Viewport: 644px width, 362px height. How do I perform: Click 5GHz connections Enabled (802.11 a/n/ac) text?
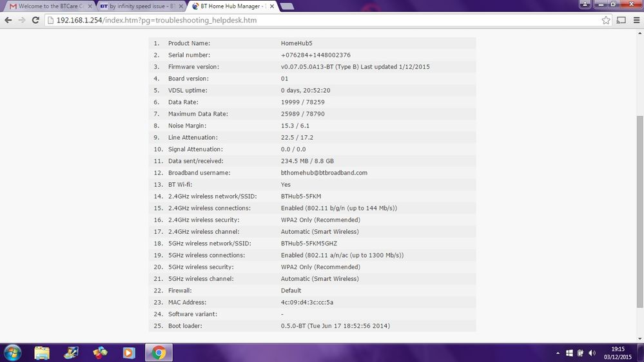pyautogui.click(x=342, y=255)
